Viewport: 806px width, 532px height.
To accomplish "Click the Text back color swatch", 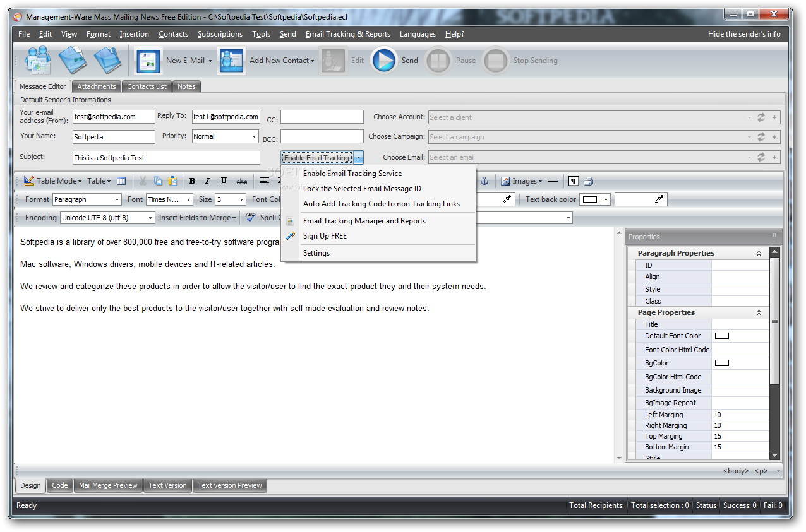I will point(590,199).
